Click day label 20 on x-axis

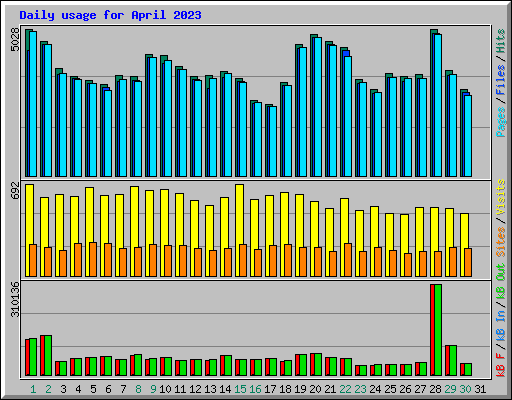click(315, 389)
